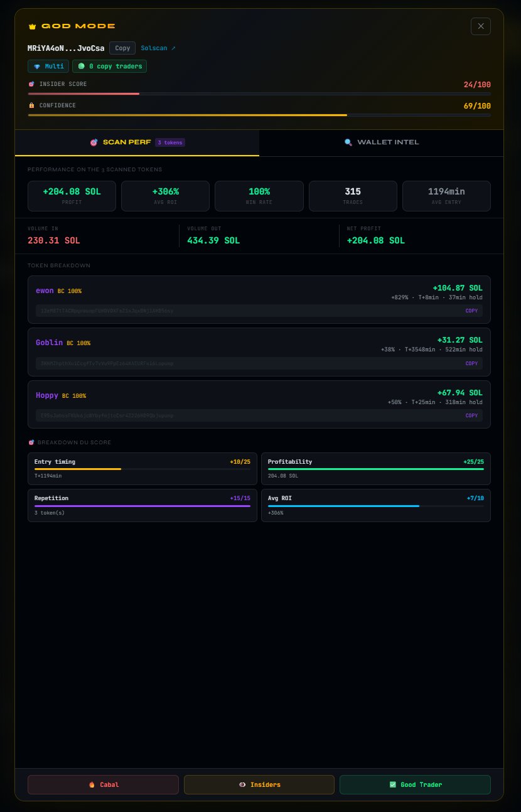Select the 315 Trades card

coord(353,196)
